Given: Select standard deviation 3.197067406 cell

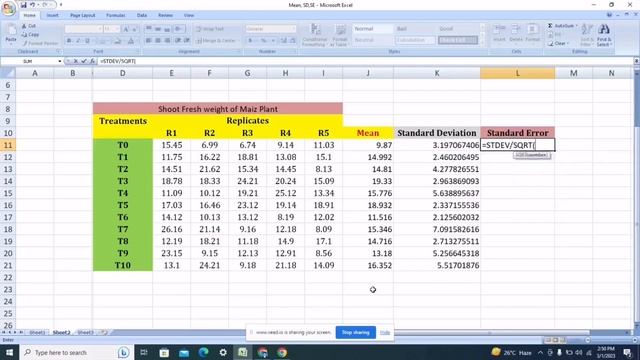Looking at the screenshot, I should tap(437, 145).
